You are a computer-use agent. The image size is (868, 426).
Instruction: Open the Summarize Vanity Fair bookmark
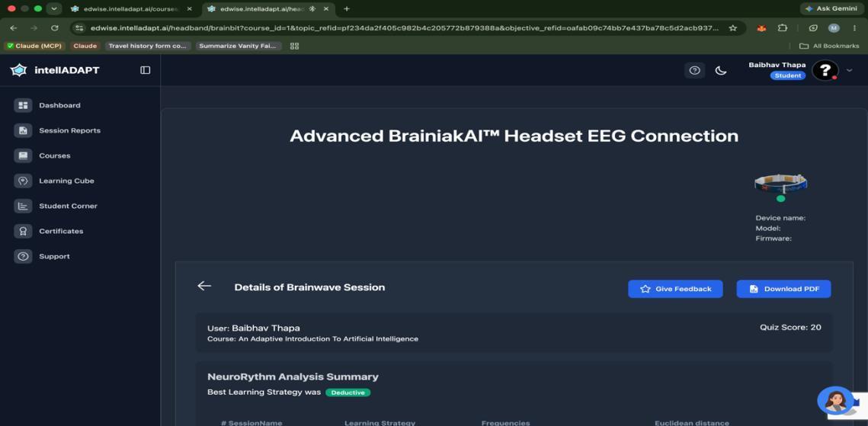(239, 46)
